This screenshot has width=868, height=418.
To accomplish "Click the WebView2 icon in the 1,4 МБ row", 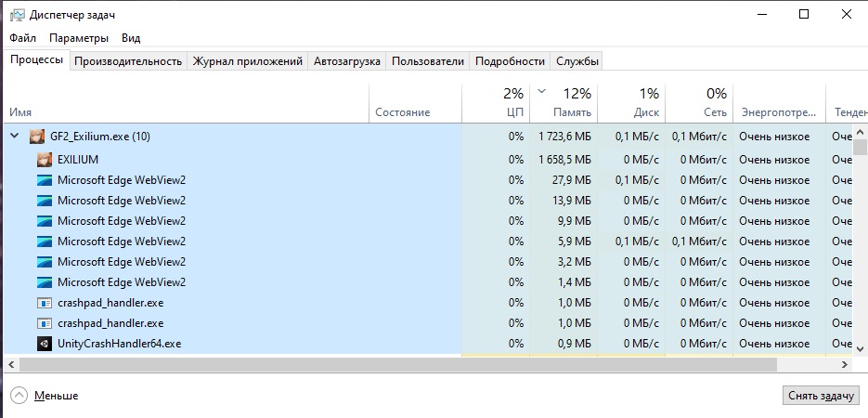I will (x=45, y=282).
